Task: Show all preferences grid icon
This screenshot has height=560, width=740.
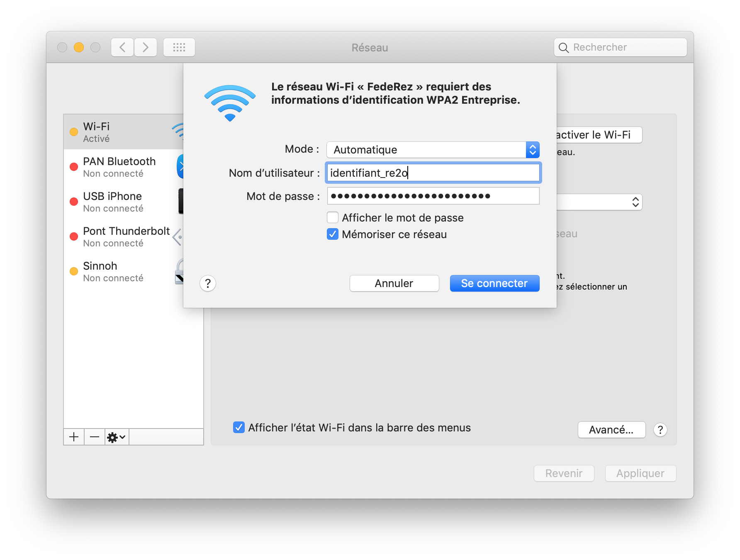Action: point(179,47)
